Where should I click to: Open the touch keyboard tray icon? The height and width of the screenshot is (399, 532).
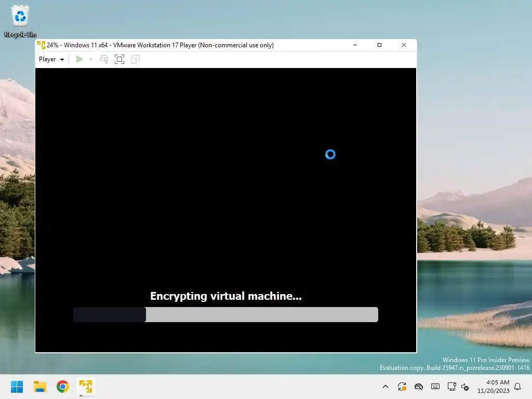tap(435, 387)
